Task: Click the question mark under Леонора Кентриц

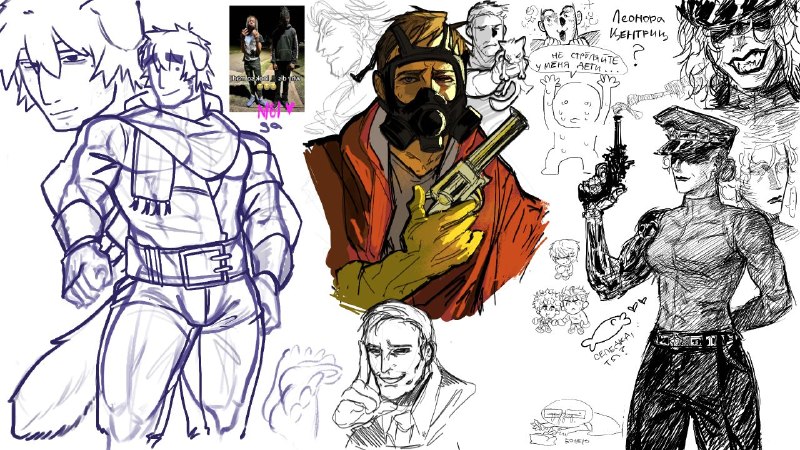Action: coord(637,55)
